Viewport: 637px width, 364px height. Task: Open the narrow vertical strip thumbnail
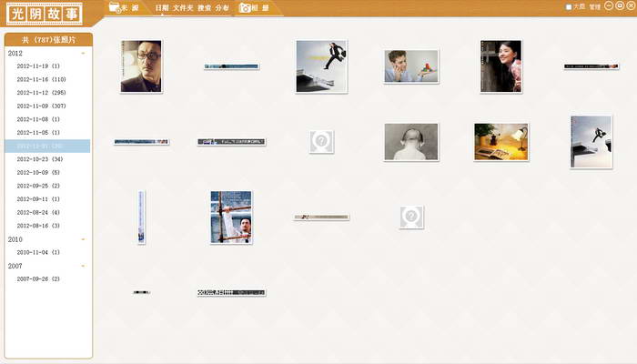point(141,217)
